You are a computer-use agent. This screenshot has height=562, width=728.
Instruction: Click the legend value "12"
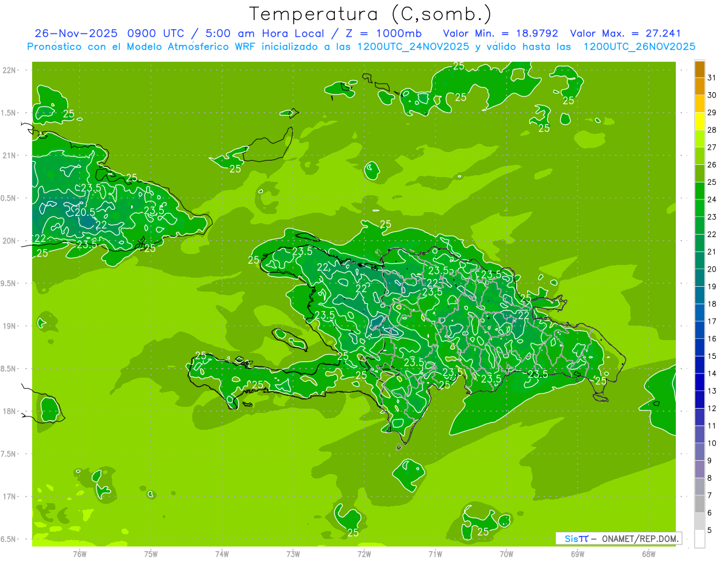712,409
